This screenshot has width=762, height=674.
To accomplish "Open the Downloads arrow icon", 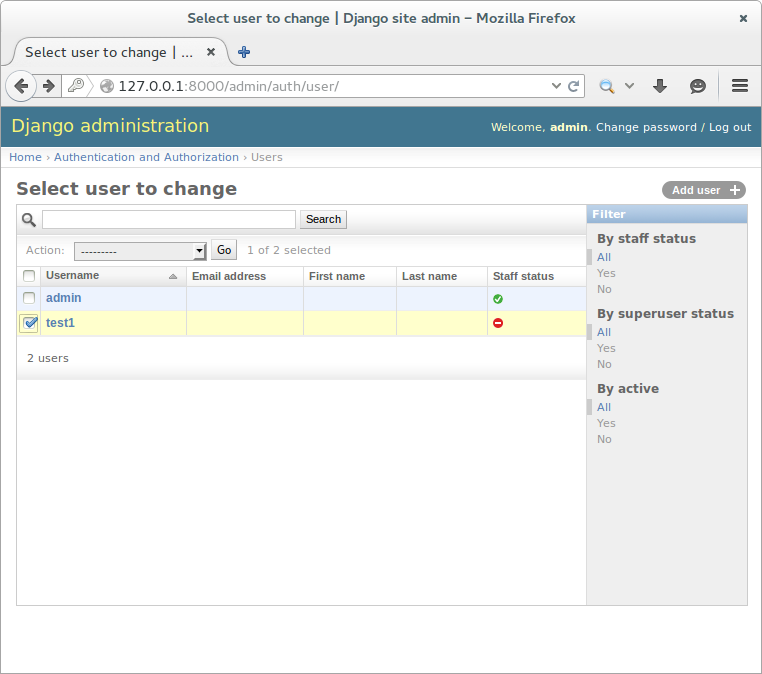I will tap(659, 86).
